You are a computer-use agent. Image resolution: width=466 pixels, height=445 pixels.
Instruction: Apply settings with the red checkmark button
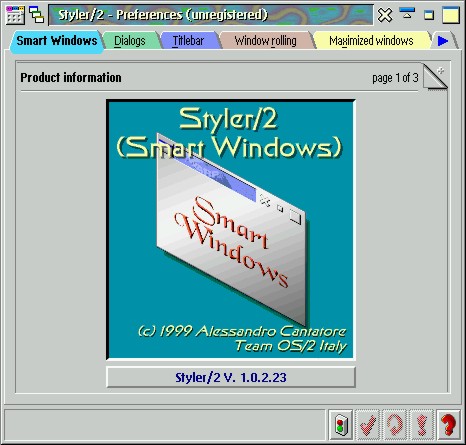368,424
